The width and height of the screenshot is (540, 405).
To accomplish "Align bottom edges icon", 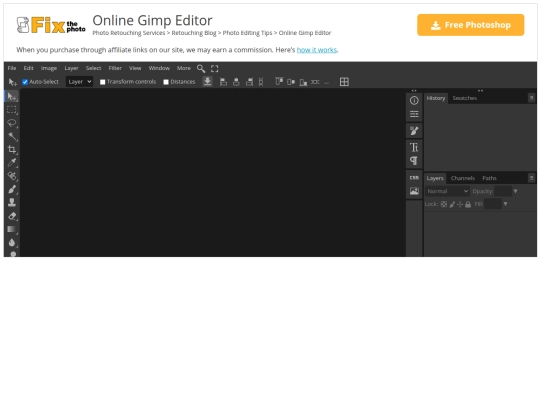I will click(303, 82).
